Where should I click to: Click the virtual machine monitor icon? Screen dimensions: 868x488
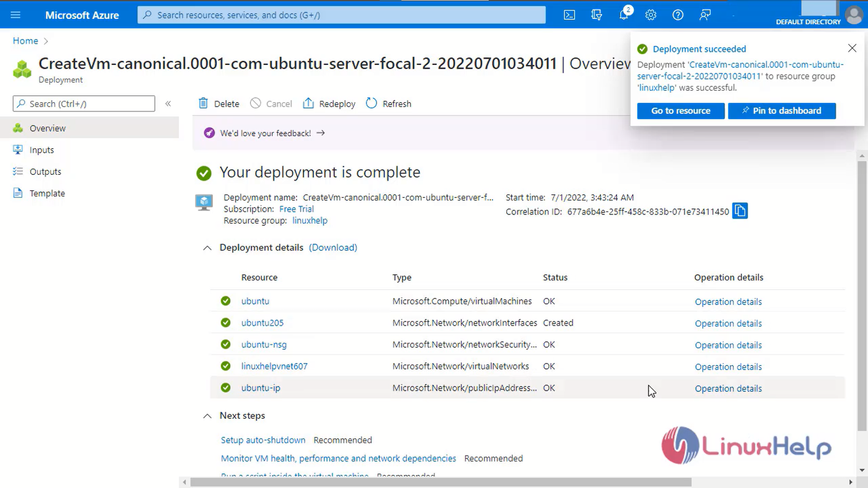point(204,202)
